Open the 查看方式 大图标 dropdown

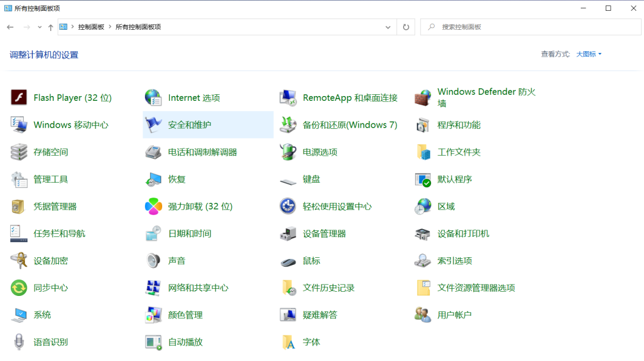pyautogui.click(x=587, y=54)
